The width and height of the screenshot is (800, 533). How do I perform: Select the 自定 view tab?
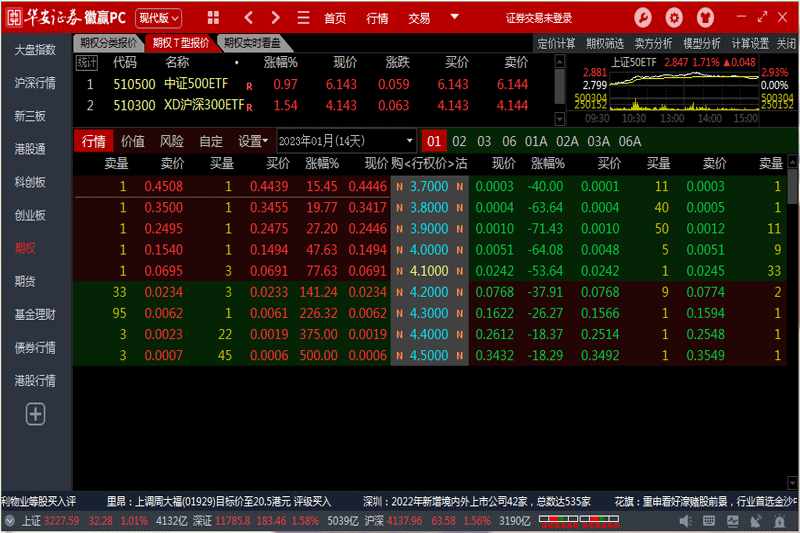[211, 141]
